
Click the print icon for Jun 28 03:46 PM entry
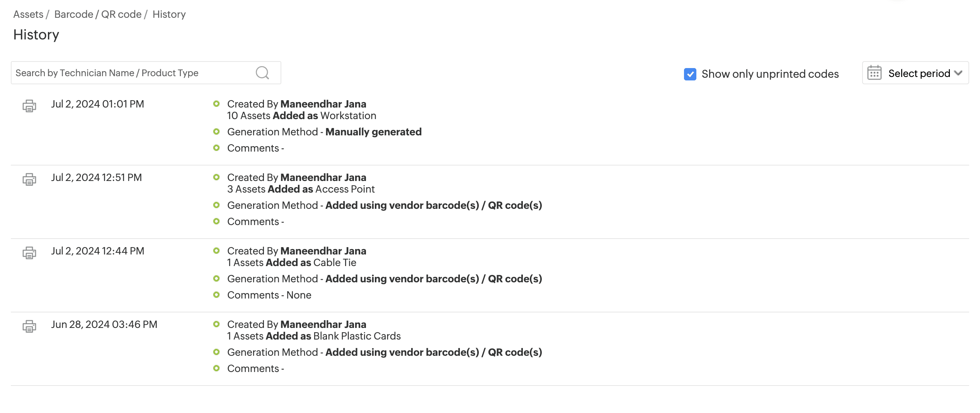coord(29,326)
